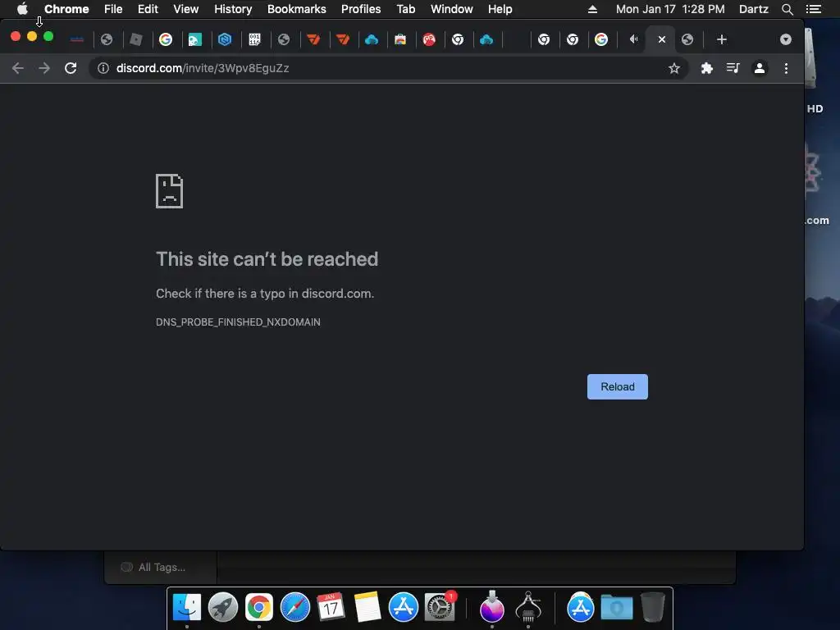840x630 pixels.
Task: Open the Chrome application menu
Action: point(66,9)
